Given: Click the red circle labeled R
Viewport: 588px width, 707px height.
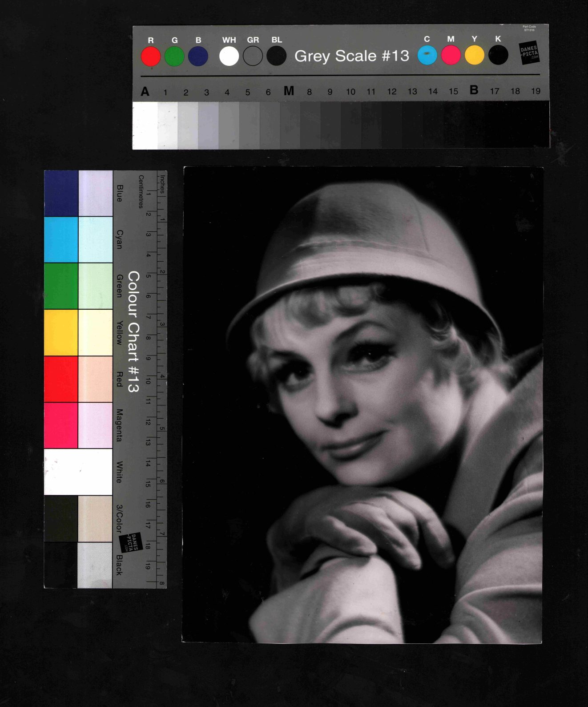Looking at the screenshot, I should tap(151, 57).
